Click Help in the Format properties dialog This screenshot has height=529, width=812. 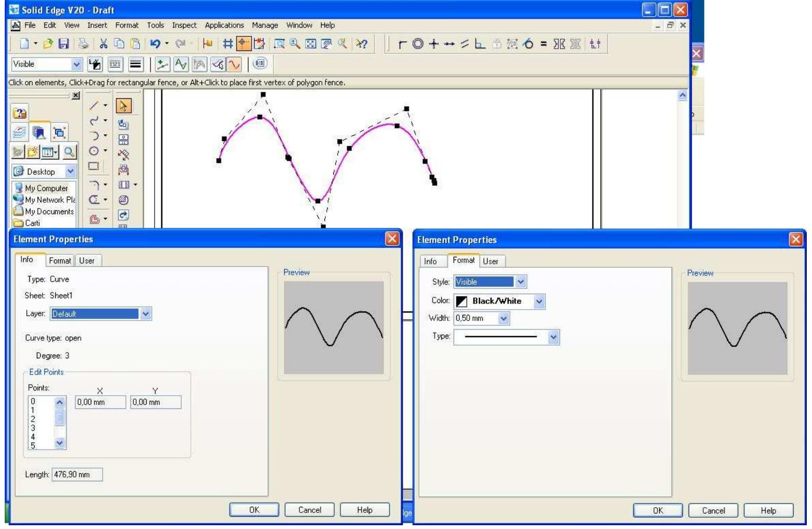pos(768,511)
